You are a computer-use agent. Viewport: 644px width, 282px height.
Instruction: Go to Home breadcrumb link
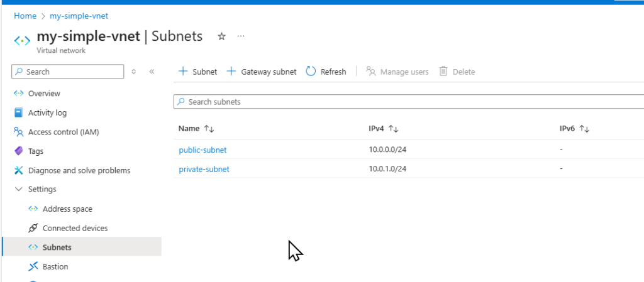click(x=25, y=16)
